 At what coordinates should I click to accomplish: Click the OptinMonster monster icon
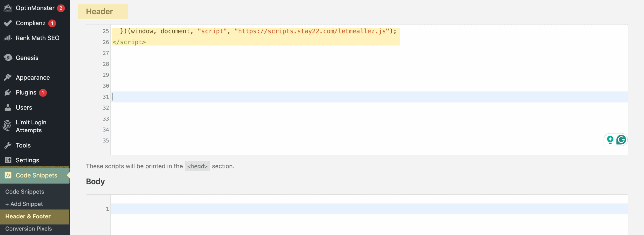[8, 8]
